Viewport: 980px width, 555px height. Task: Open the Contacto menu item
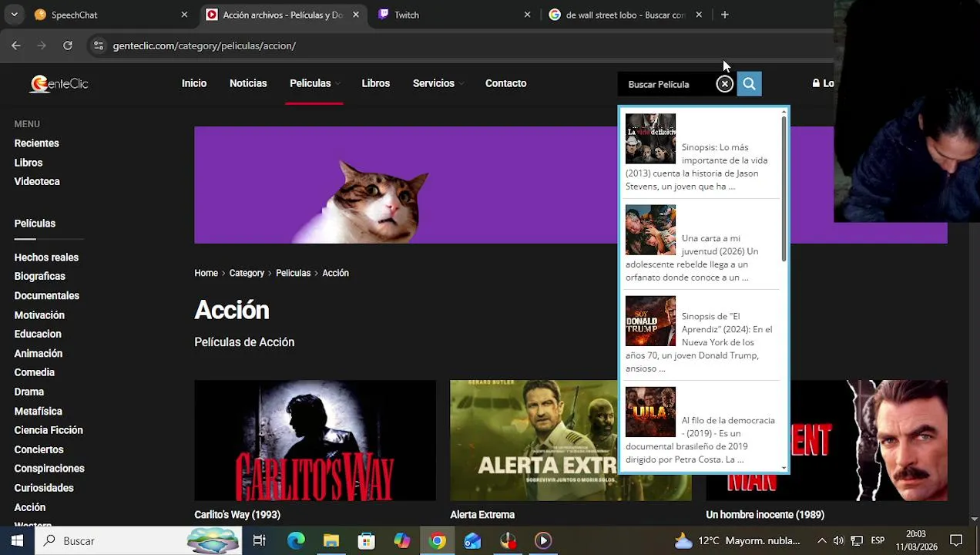click(505, 83)
